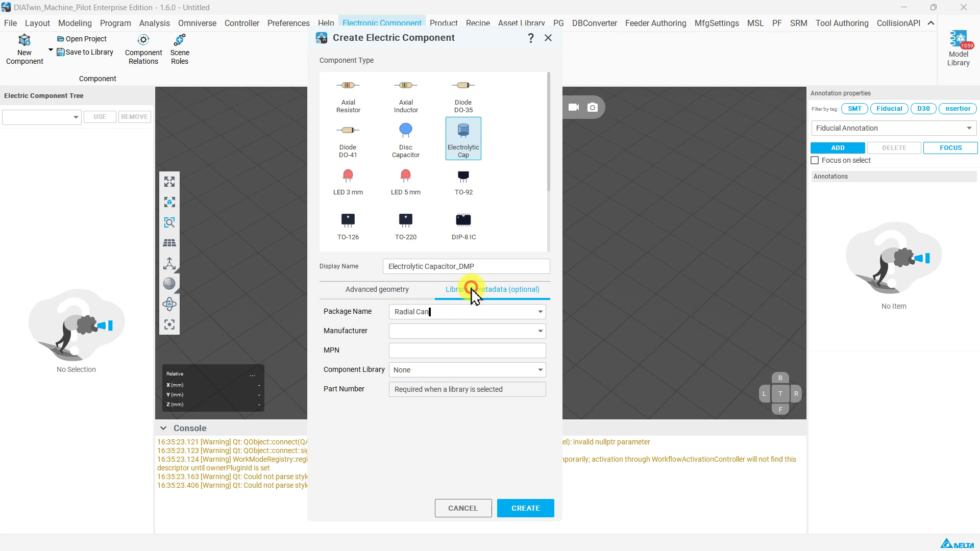Screen dimensions: 980x551
Task: Click the CREATE button
Action: click(x=526, y=508)
